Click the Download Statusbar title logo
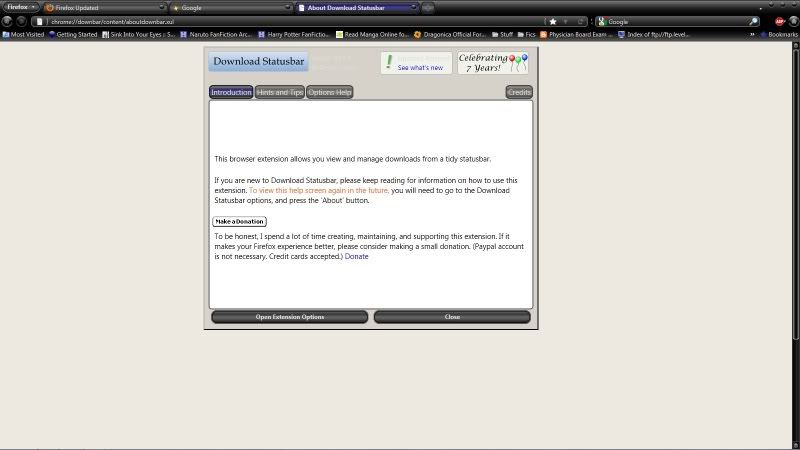This screenshot has height=450, width=800. pyautogui.click(x=258, y=61)
